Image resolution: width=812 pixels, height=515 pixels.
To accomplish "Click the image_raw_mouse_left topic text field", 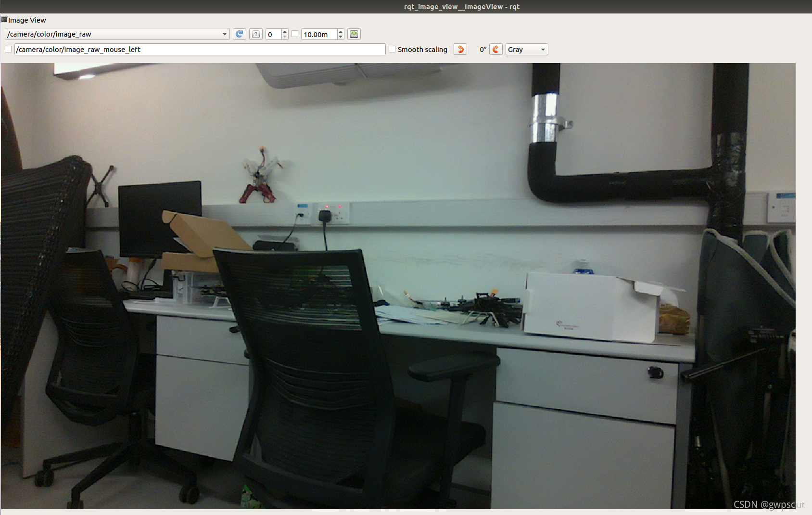I will click(x=200, y=49).
